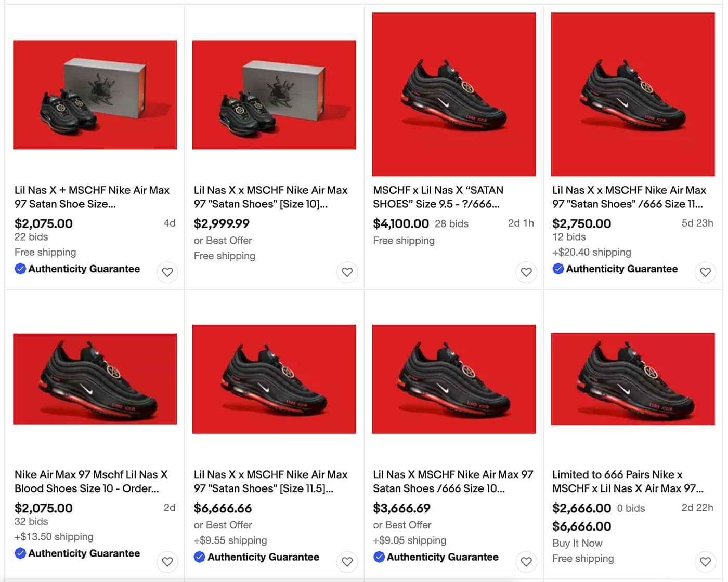Watchlist the $3,666.69 listing
Image resolution: width=728 pixels, height=582 pixels.
(526, 561)
